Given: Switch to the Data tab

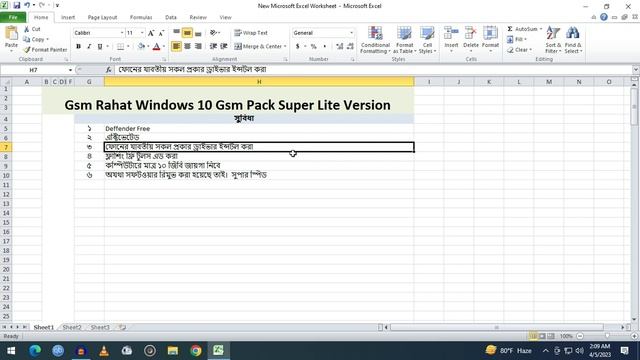Looking at the screenshot, I should pyautogui.click(x=171, y=17).
